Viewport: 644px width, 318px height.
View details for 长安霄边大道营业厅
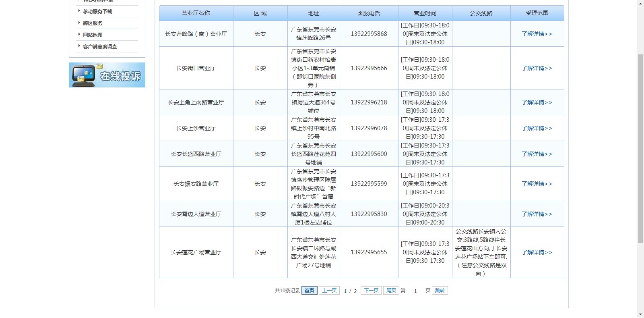537,214
